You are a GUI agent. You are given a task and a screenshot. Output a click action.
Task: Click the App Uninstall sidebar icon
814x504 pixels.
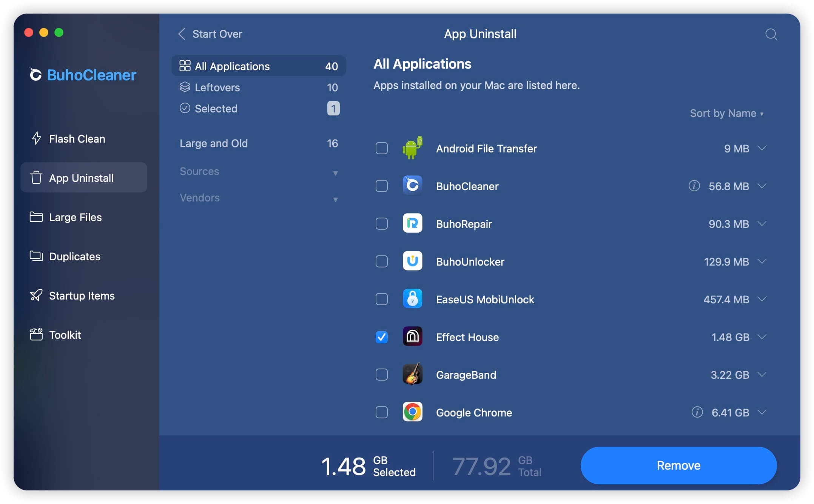click(x=36, y=177)
